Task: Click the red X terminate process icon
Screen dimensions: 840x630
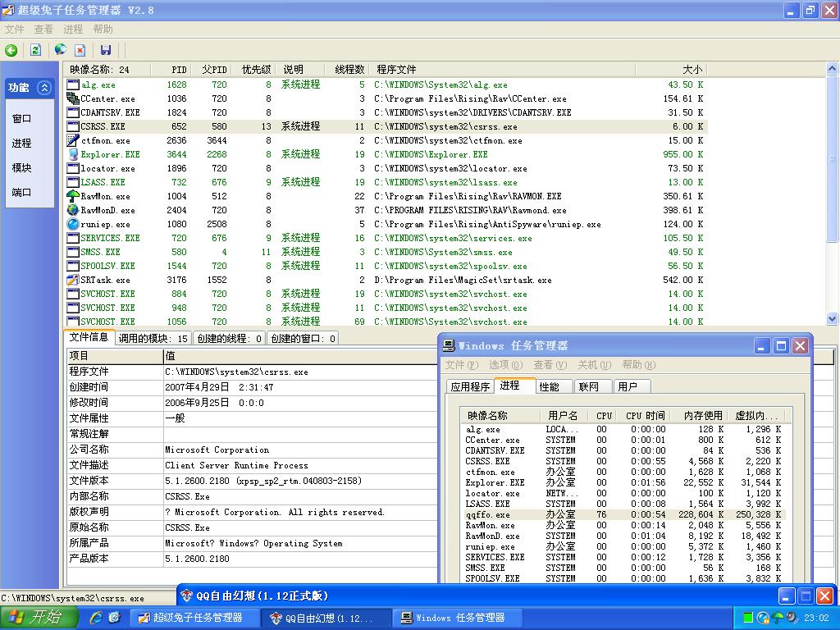Action: [x=80, y=50]
